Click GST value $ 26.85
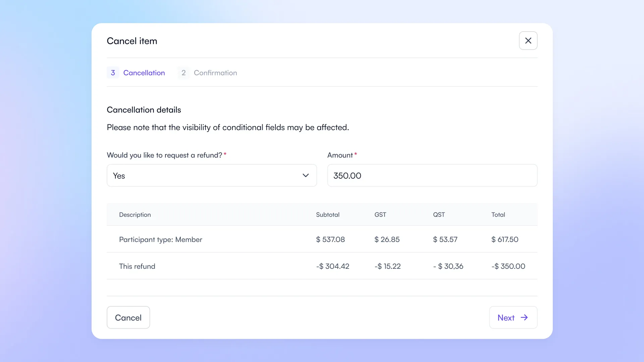The width and height of the screenshot is (644, 362). click(x=387, y=239)
